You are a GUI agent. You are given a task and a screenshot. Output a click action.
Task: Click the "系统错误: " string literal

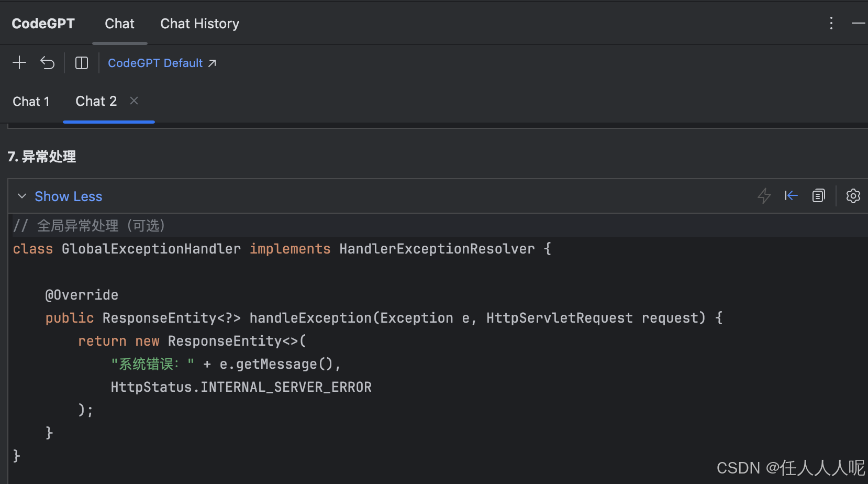click(x=152, y=364)
